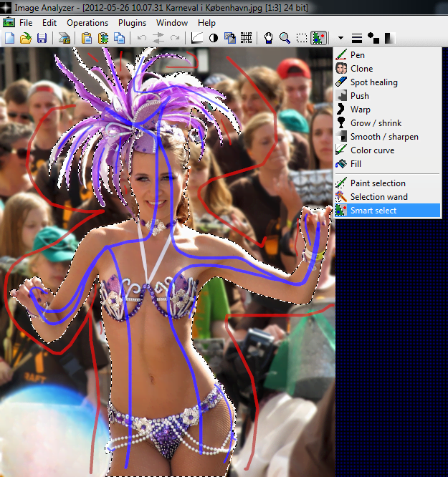This screenshot has height=477, width=448.
Task: Toggle the rectangular selection tool
Action: point(301,38)
